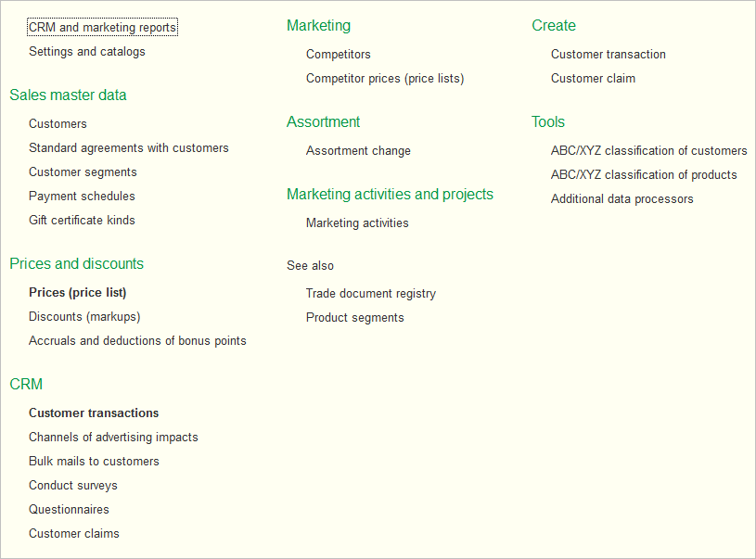Screen dimensions: 756x559
Task: Go to Customer segments
Action: pyautogui.click(x=83, y=172)
